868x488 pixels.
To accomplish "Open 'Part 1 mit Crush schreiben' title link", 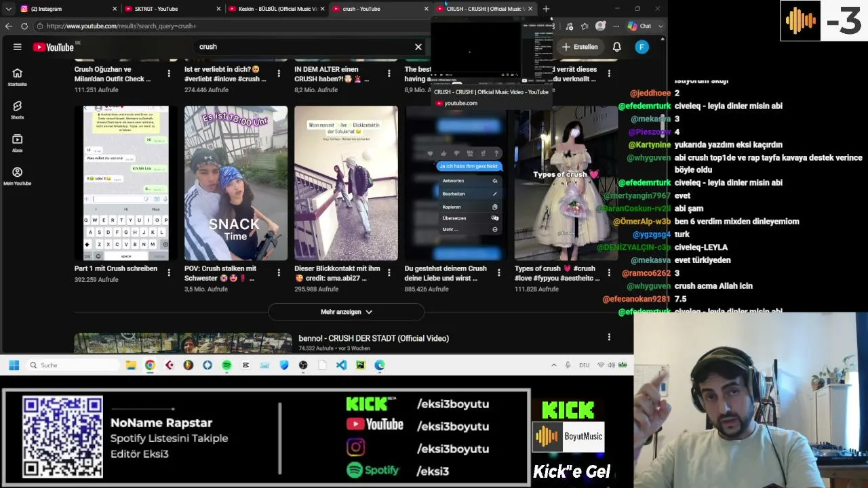I will click(116, 268).
